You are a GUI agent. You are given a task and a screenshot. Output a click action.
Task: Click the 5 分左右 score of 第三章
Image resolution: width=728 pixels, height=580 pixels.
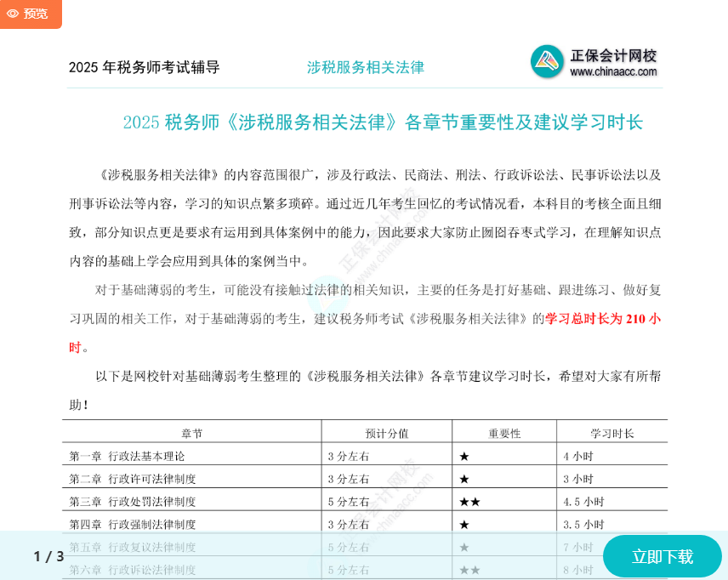pos(348,502)
